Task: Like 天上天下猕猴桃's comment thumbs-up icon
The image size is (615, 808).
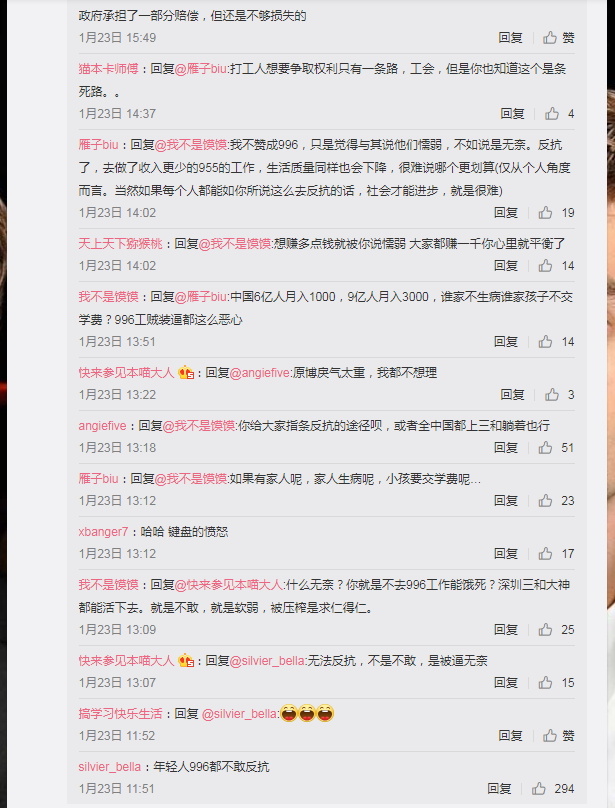Action: (x=545, y=266)
